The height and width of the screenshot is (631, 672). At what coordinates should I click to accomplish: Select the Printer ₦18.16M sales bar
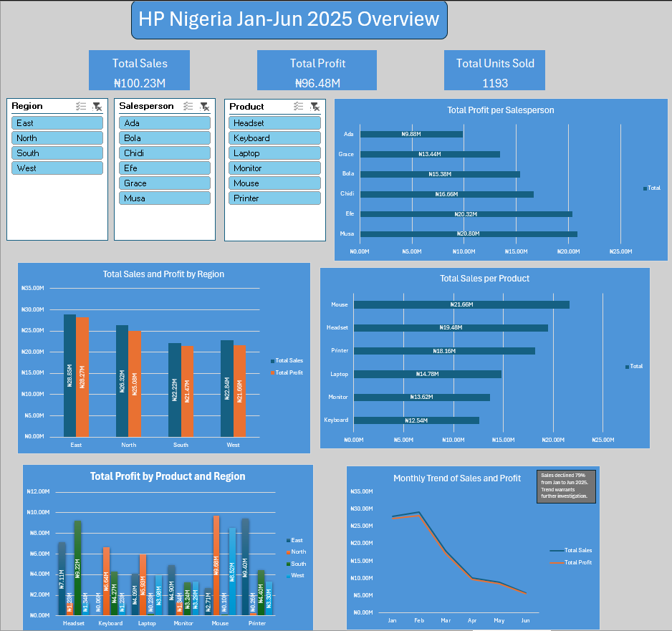[444, 351]
